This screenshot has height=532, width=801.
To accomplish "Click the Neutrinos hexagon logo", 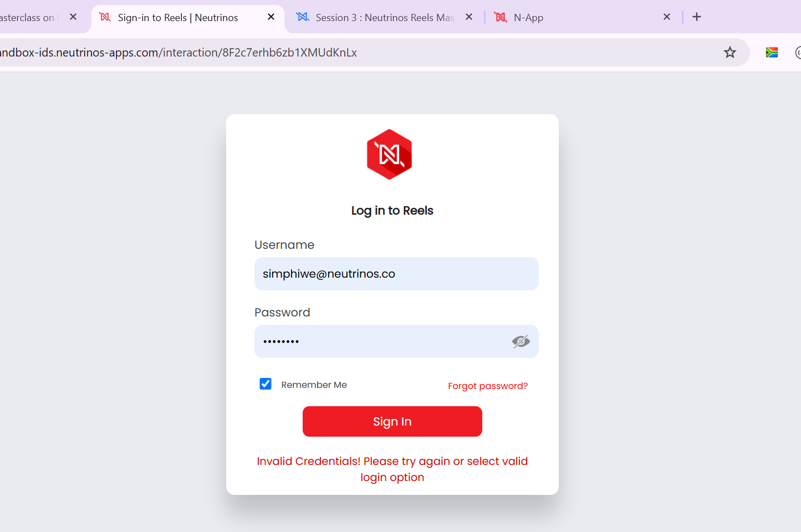I will pos(389,155).
